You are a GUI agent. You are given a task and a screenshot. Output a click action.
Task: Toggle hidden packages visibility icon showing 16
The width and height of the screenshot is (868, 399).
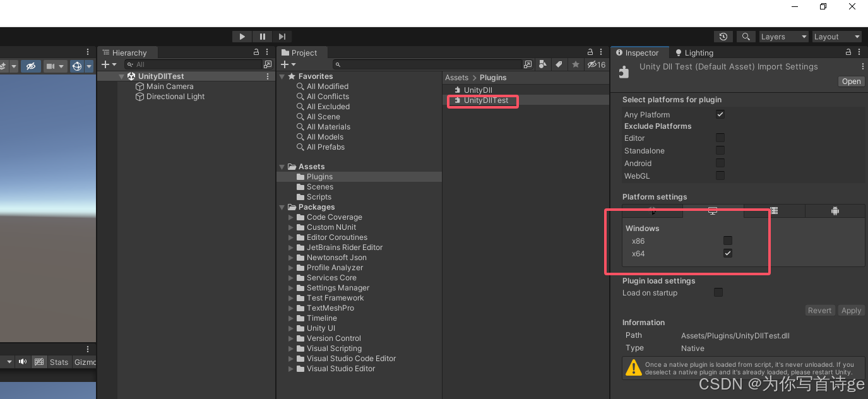(x=596, y=64)
